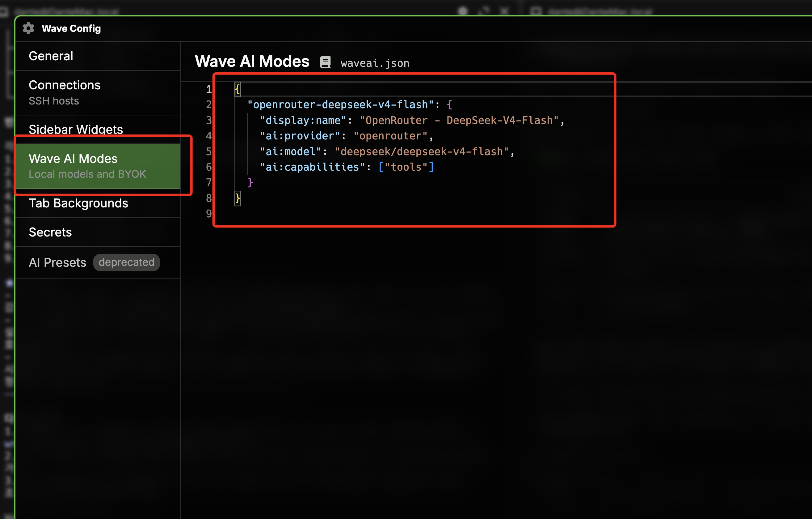This screenshot has width=812, height=519.
Task: Click the "ai:model" key
Action: pyautogui.click(x=290, y=151)
